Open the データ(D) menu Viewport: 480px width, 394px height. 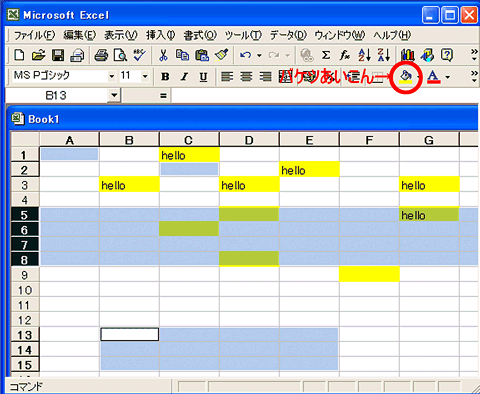288,35
